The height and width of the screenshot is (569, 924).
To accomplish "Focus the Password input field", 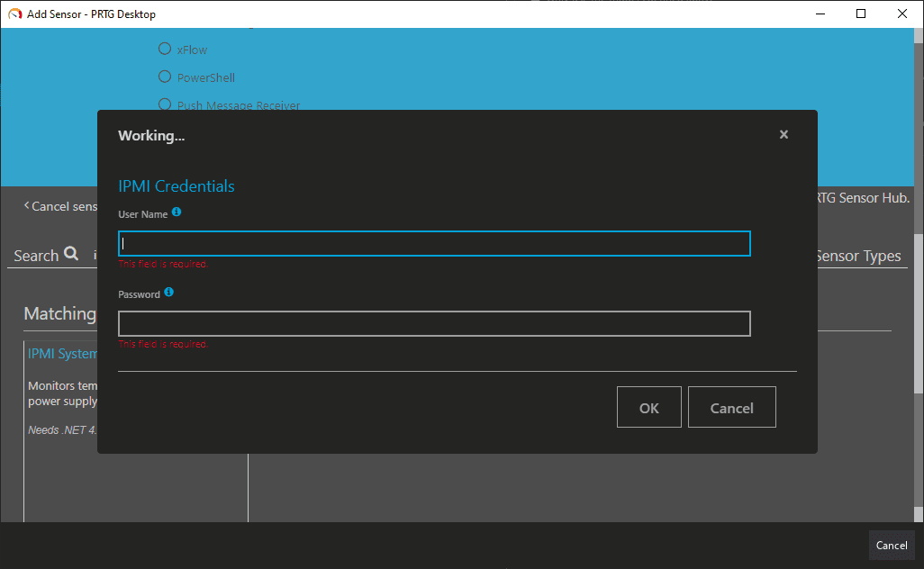I will tap(434, 323).
